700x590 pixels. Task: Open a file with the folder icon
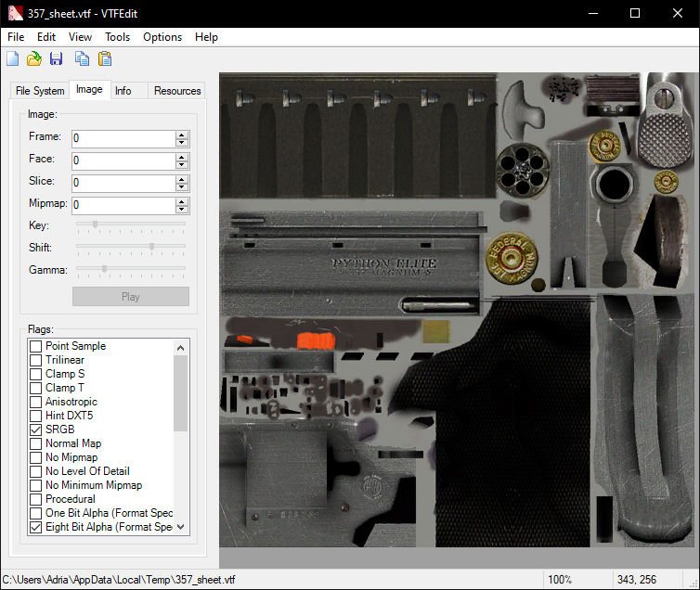(x=34, y=58)
